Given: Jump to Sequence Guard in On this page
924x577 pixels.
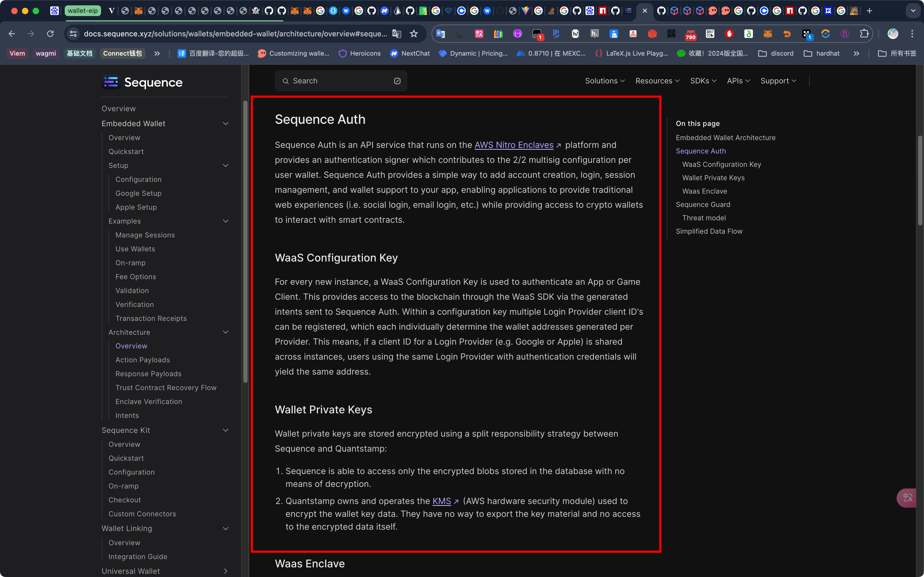Looking at the screenshot, I should (703, 205).
